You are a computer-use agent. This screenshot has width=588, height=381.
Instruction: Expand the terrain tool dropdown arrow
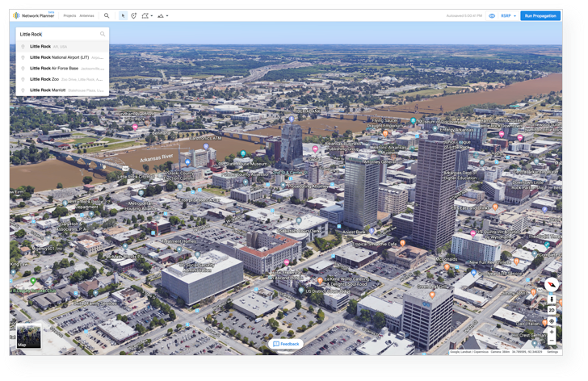167,15
